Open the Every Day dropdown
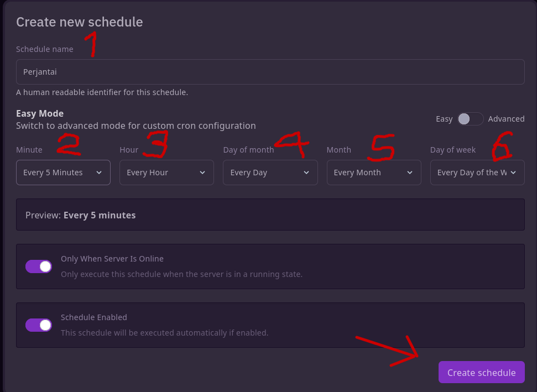Viewport: 537px width, 392px height. pyautogui.click(x=270, y=173)
